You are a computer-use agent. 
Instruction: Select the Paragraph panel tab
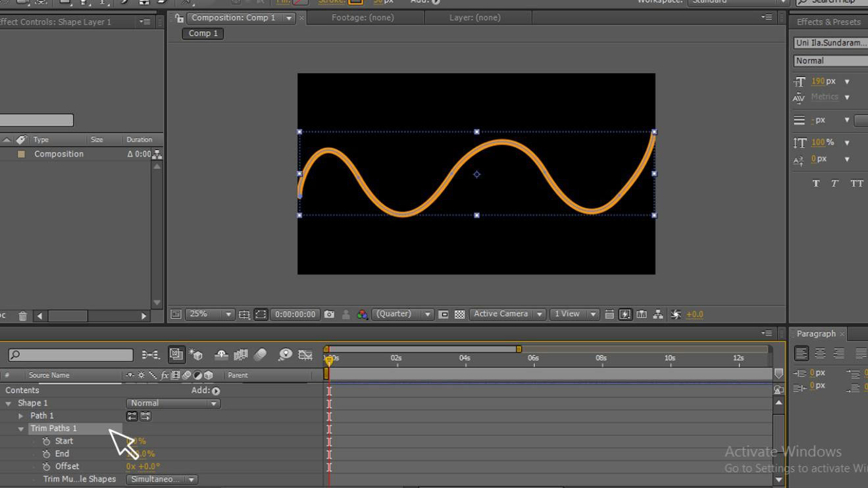click(x=815, y=333)
